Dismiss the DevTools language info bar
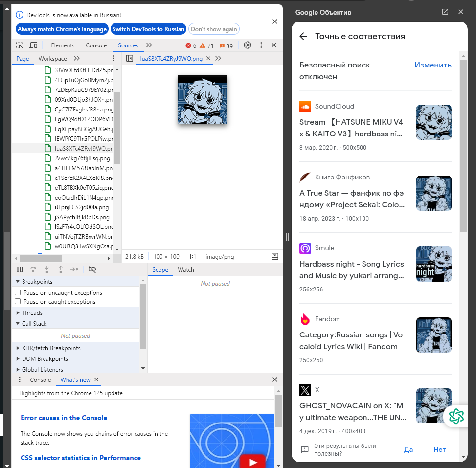476x468 pixels. [275, 22]
